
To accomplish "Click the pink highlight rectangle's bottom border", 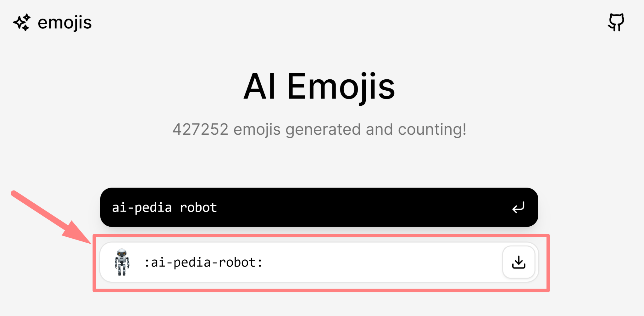I will (321, 290).
